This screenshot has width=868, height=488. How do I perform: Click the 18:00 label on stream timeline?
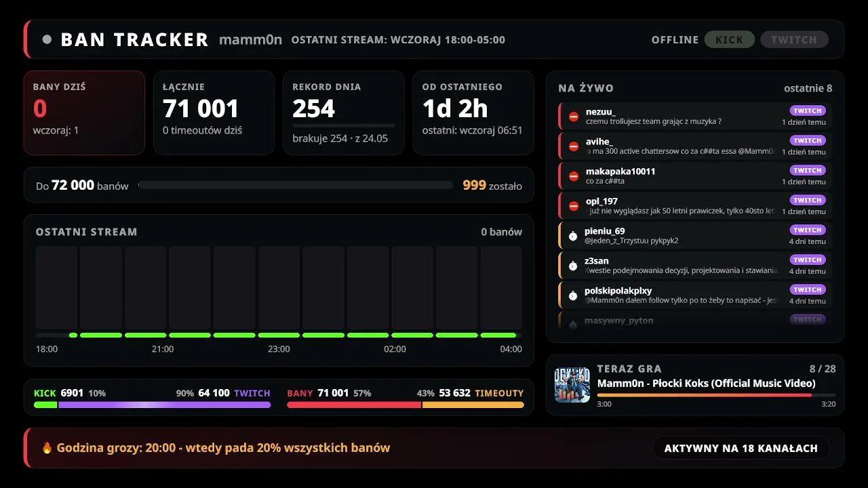coord(47,349)
